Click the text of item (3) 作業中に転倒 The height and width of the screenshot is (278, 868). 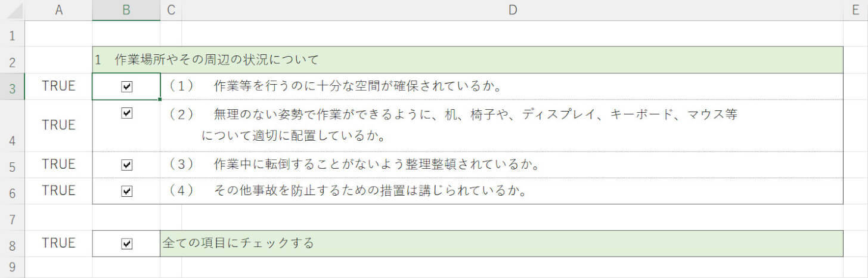coord(376,164)
